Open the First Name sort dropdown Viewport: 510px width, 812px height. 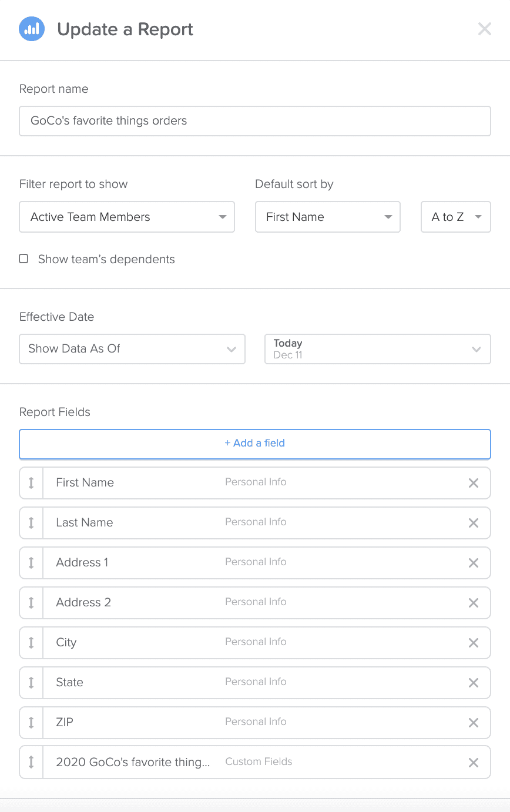pos(328,217)
